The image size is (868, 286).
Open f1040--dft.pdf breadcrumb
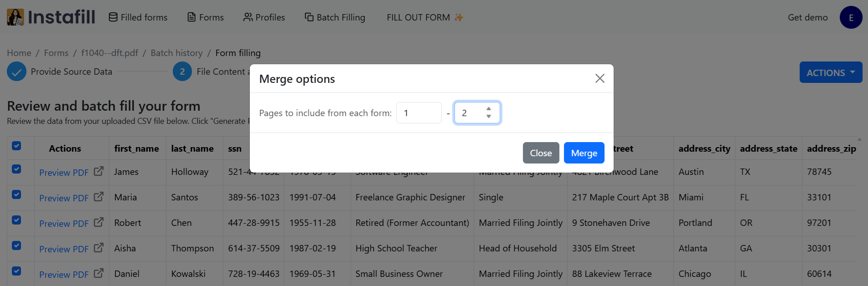tap(109, 53)
